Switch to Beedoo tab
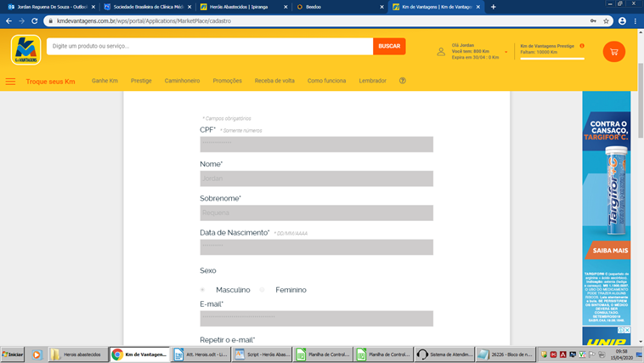644x363 pixels. click(339, 7)
